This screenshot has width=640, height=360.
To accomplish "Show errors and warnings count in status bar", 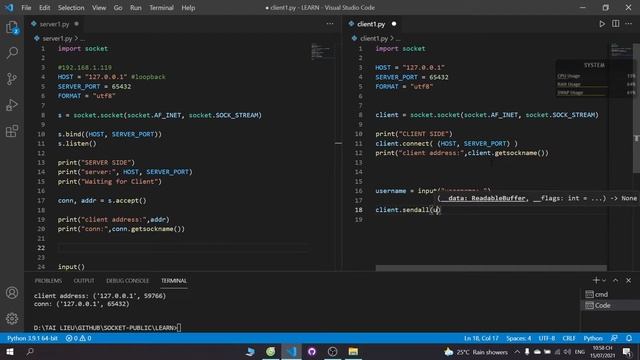I will pyautogui.click(x=78, y=338).
